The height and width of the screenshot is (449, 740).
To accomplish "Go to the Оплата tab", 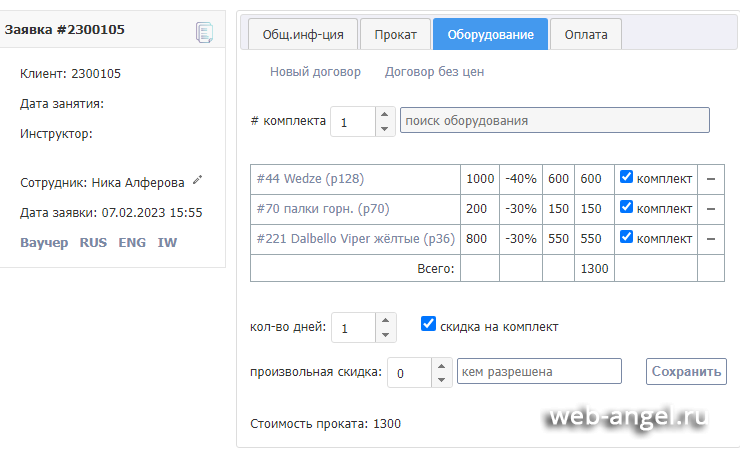I will pyautogui.click(x=585, y=34).
